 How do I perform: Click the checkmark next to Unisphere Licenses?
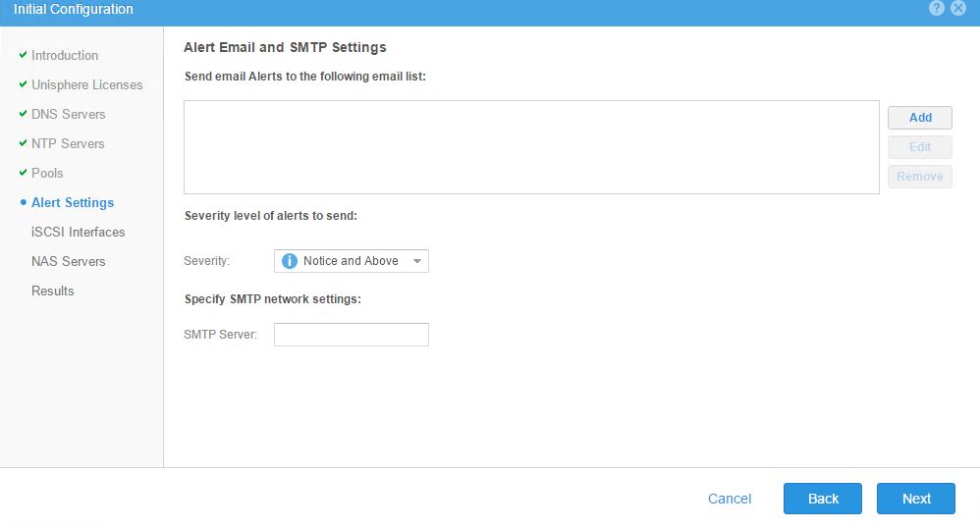pyautogui.click(x=23, y=84)
